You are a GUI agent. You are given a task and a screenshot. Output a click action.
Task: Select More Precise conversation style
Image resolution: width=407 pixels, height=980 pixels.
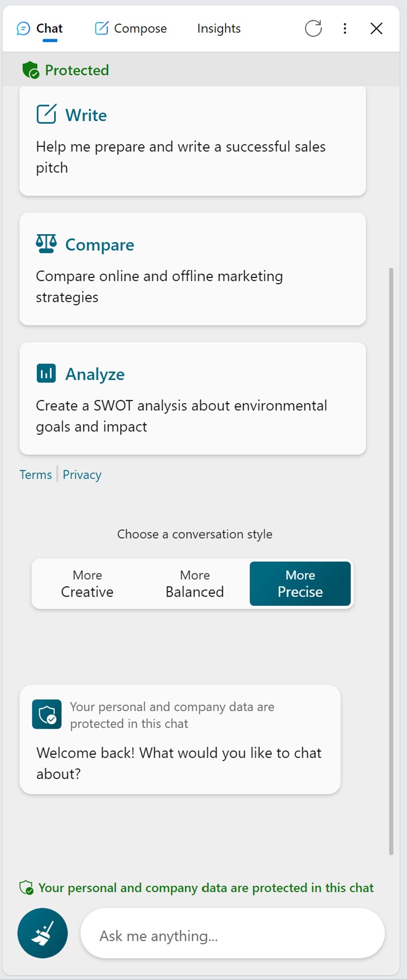300,584
